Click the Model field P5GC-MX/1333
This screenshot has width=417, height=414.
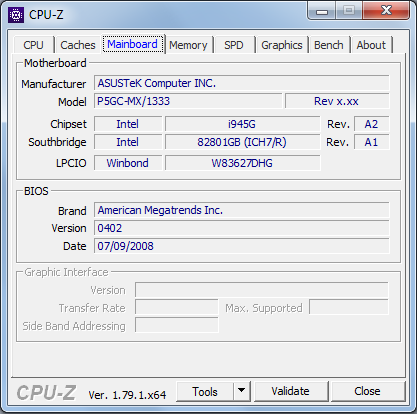click(x=188, y=101)
